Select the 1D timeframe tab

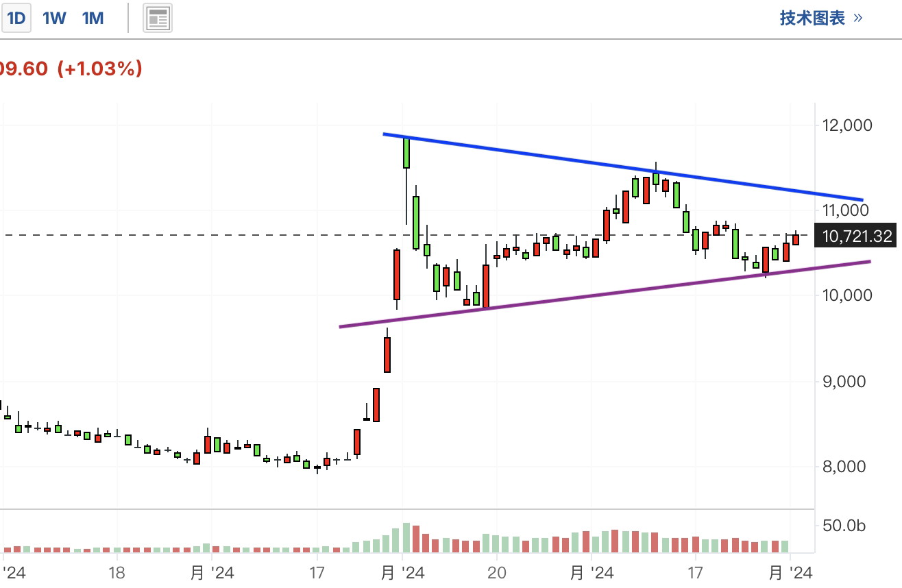[15, 19]
